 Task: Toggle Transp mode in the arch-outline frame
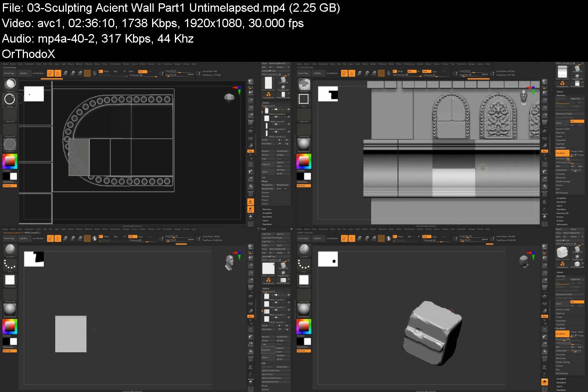tap(250, 202)
